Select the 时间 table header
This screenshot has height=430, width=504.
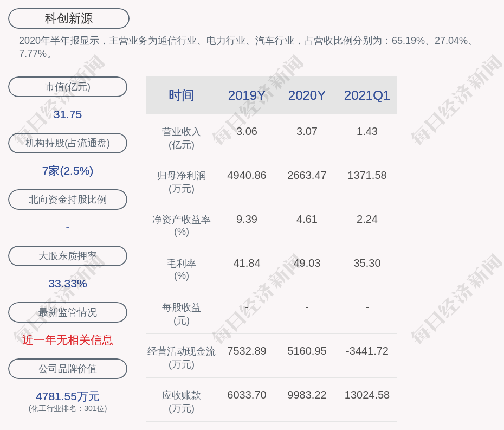pyautogui.click(x=182, y=95)
